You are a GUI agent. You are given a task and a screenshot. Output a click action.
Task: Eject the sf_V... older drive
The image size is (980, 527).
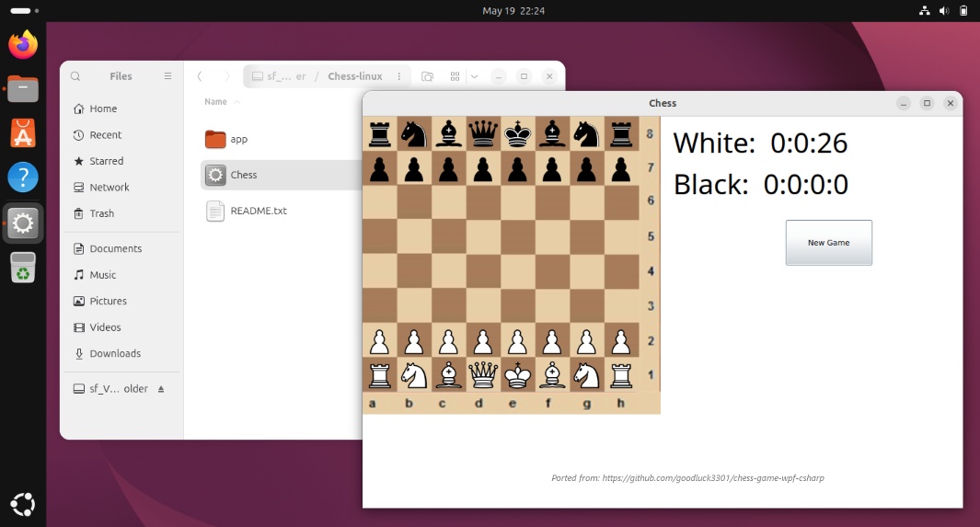coord(161,388)
